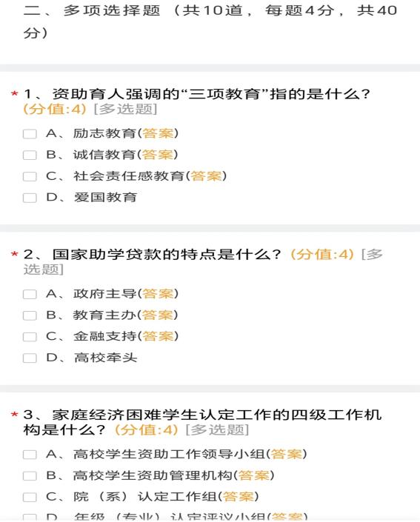Click the 金融支持 option text

(105, 336)
